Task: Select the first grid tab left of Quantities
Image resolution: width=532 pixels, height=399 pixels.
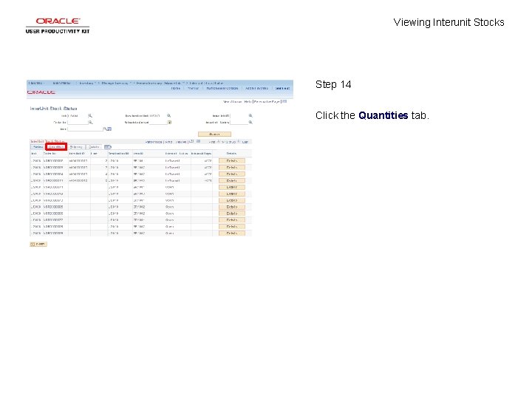Action: coord(38,147)
